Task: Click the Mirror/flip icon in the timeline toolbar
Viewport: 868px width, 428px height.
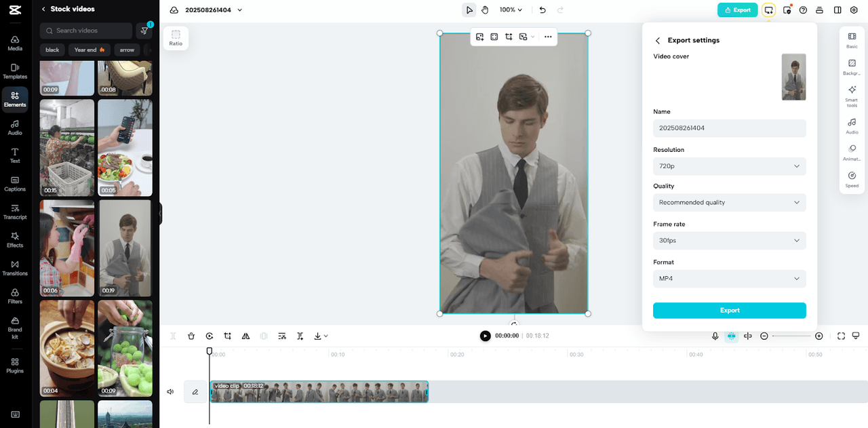Action: 245,336
